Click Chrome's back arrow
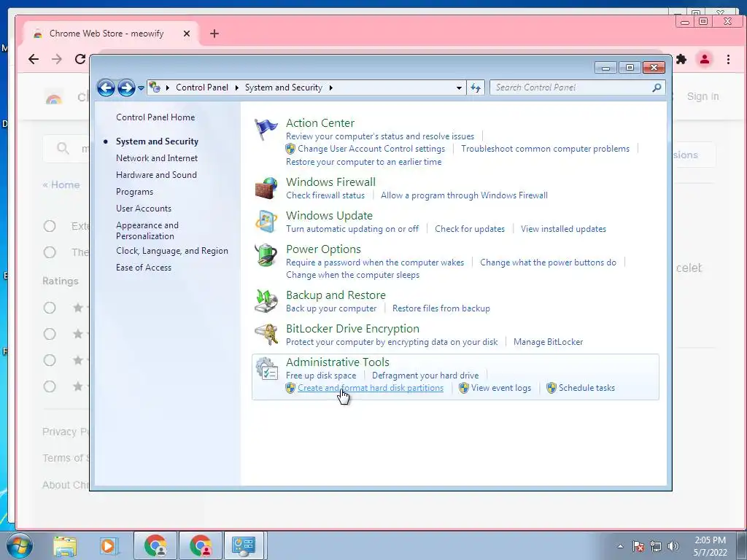The width and height of the screenshot is (747, 560). coord(34,59)
